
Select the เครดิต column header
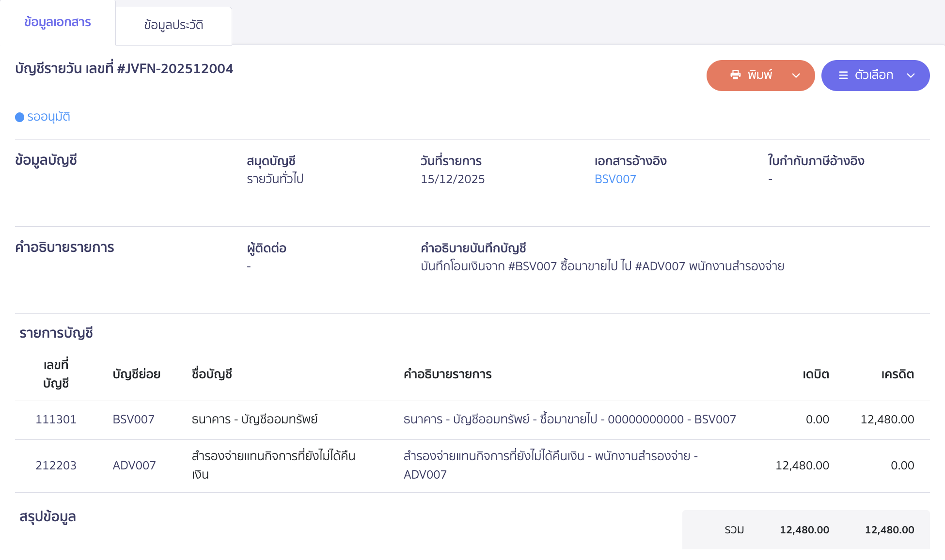click(x=897, y=374)
